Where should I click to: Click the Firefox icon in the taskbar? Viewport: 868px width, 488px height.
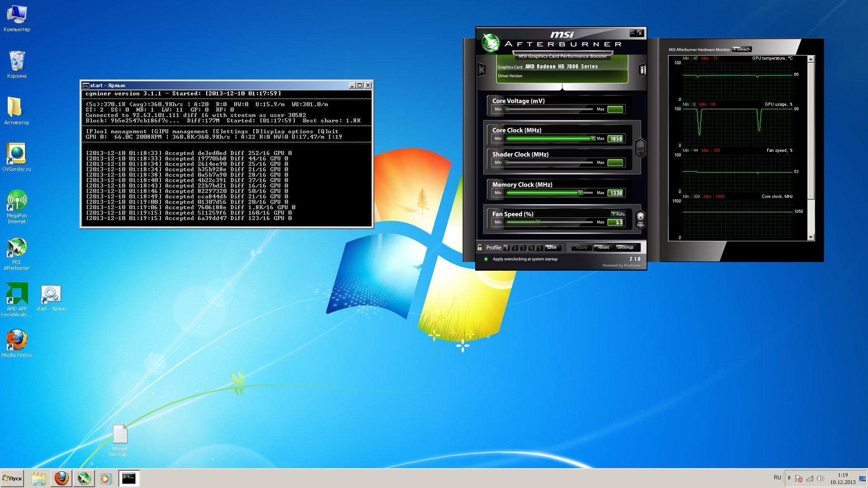point(61,478)
